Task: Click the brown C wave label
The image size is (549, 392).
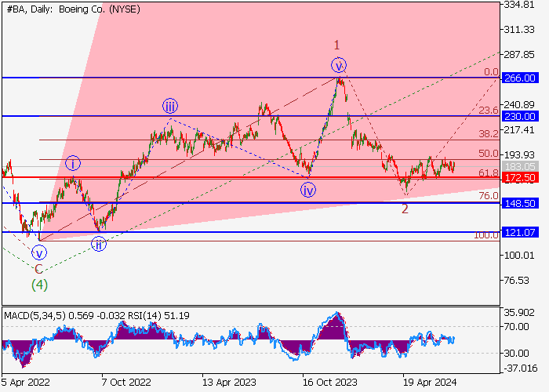Action: 39,269
